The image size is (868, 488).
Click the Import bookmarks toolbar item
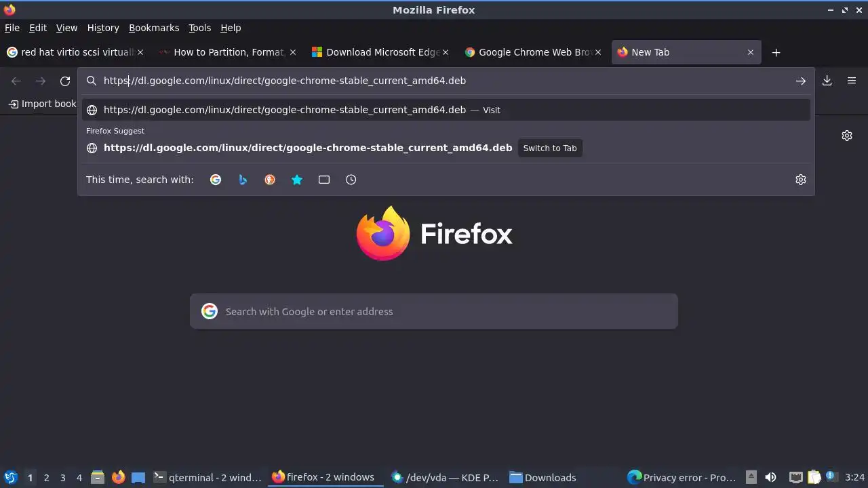[x=42, y=104]
